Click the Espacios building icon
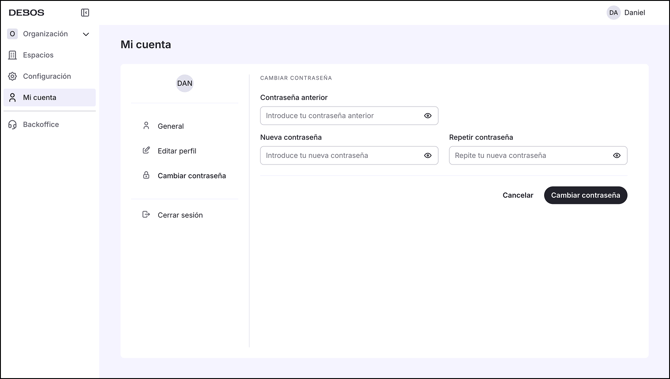This screenshot has height=379, width=670. [12, 55]
